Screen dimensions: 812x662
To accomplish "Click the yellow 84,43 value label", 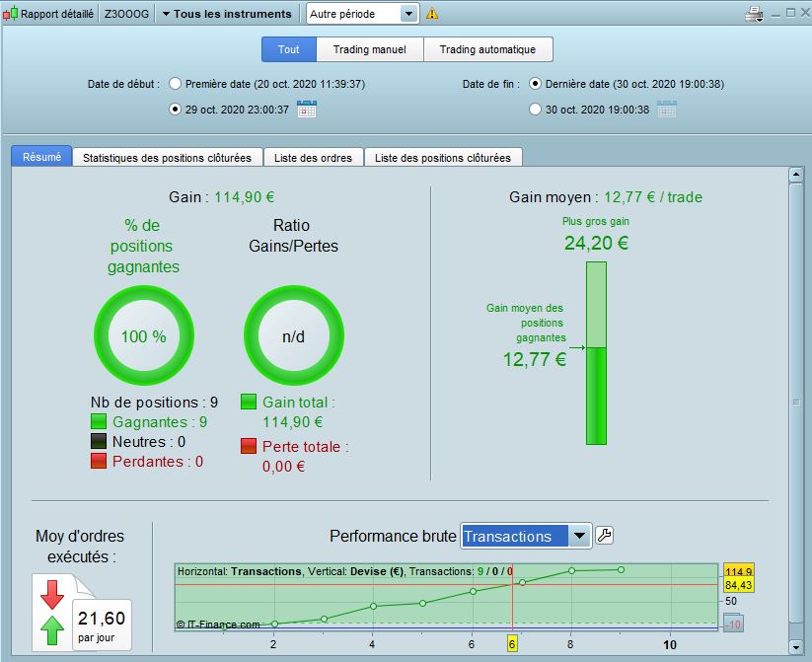I will (738, 585).
